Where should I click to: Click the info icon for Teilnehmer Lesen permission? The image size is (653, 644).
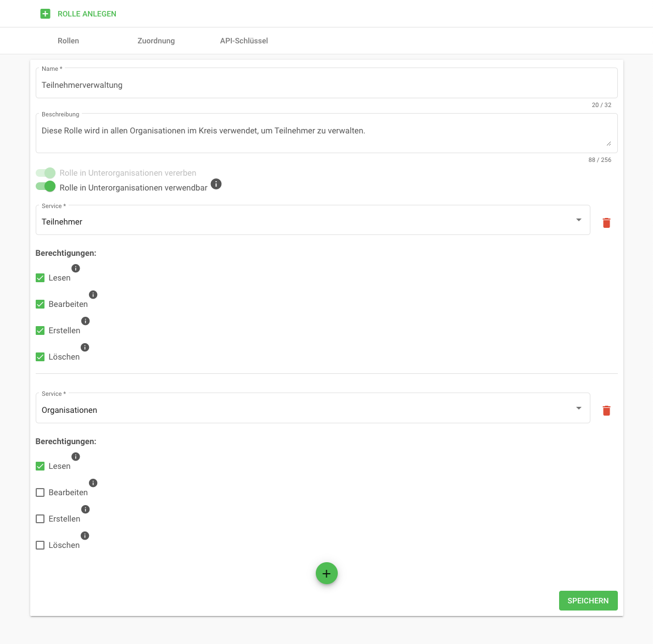coord(76,268)
